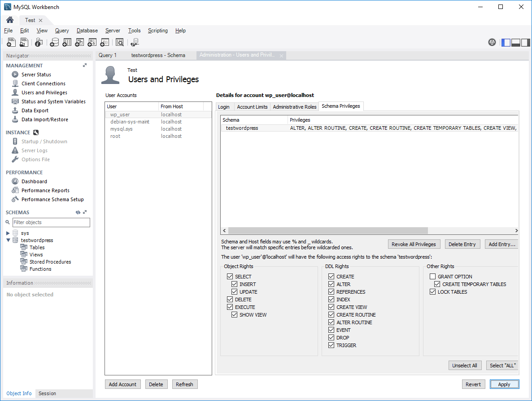
Task: Expand the Management section maximize icon
Action: click(85, 65)
